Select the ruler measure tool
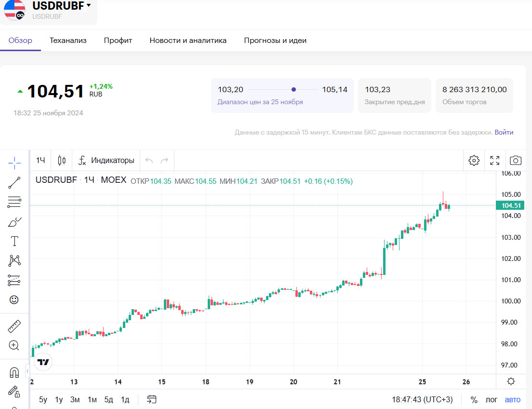The width and height of the screenshot is (532, 409). 14,327
